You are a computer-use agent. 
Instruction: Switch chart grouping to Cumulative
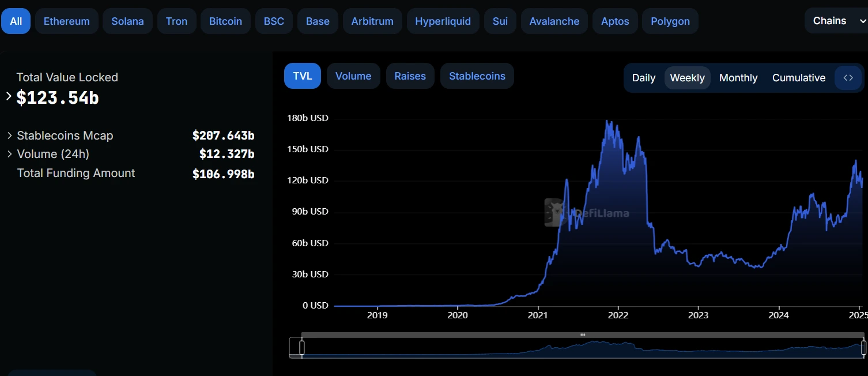[x=799, y=78]
